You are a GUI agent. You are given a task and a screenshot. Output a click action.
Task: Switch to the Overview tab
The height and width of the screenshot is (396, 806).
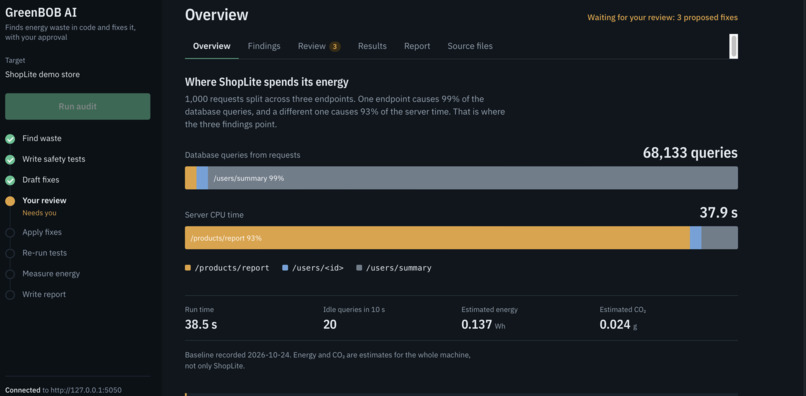pyautogui.click(x=212, y=46)
